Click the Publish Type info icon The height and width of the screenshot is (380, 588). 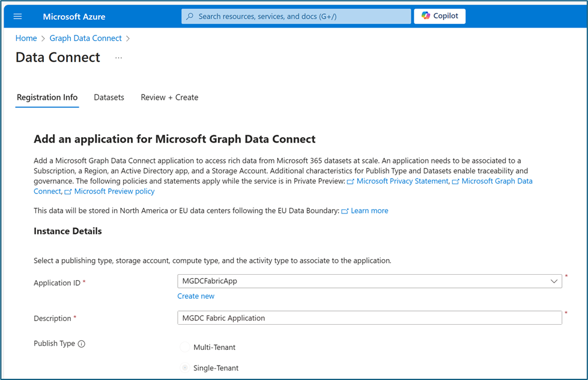pos(81,344)
